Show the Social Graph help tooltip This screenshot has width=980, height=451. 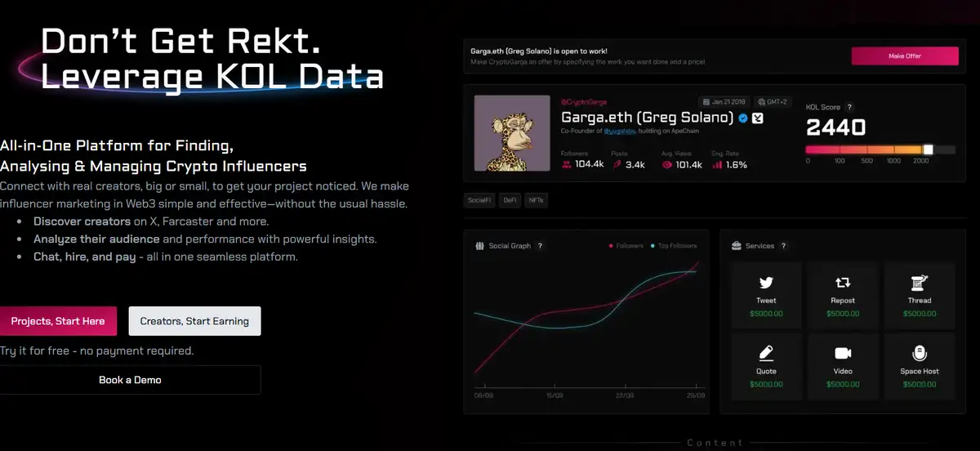coord(540,246)
